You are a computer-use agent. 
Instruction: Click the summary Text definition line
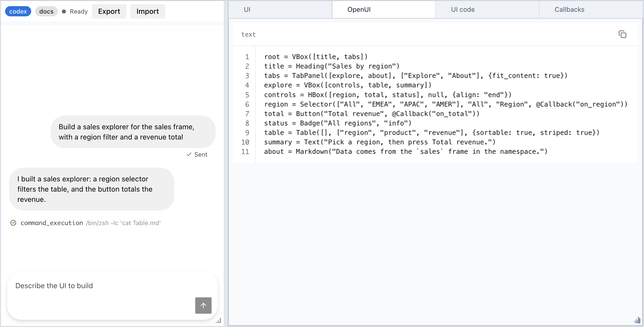pos(380,142)
